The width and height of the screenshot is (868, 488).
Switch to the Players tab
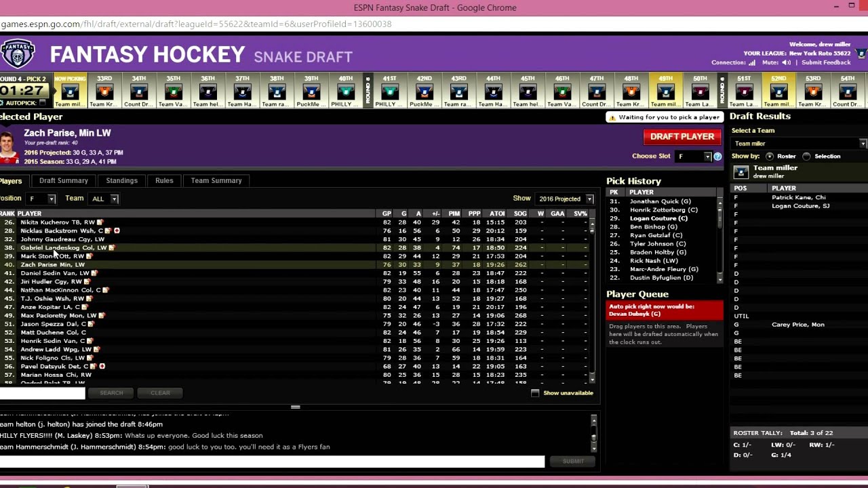[x=12, y=181]
